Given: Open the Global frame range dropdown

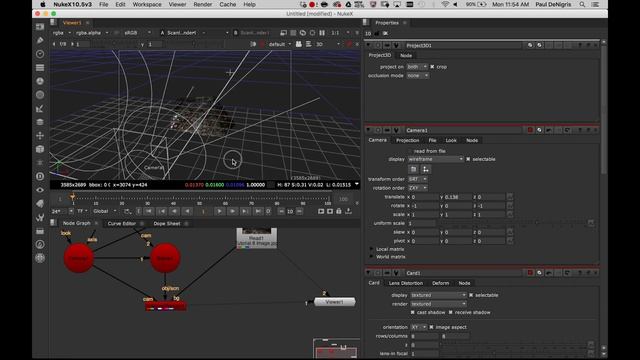Looking at the screenshot, I should [104, 211].
